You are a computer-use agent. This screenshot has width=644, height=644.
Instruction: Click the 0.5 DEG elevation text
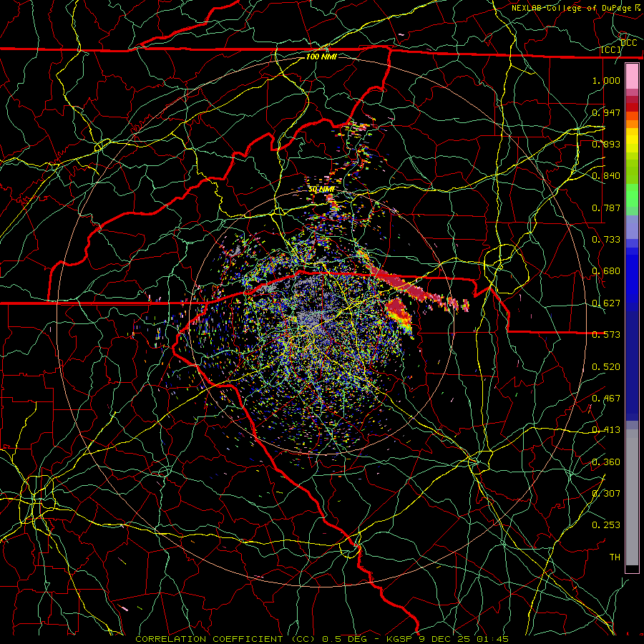(345, 639)
